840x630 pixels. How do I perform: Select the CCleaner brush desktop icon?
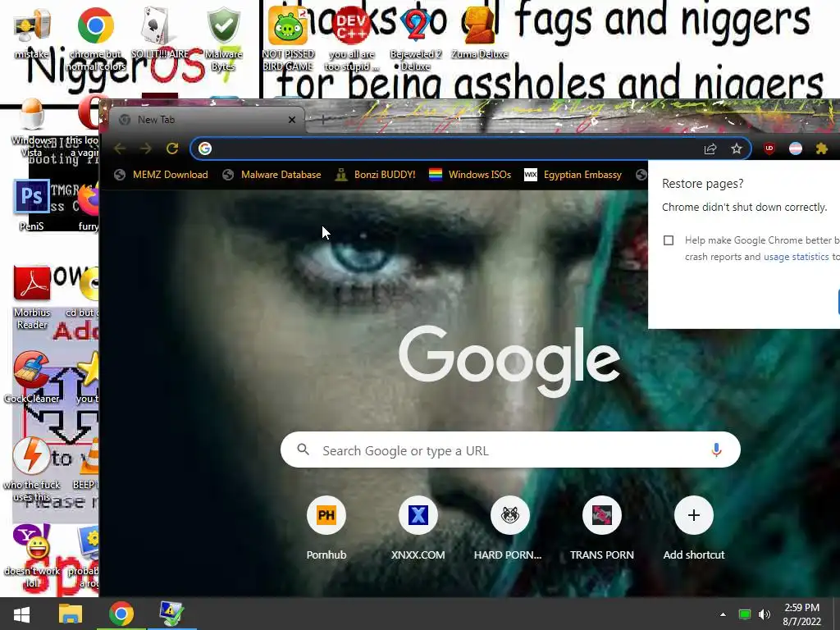tap(32, 377)
